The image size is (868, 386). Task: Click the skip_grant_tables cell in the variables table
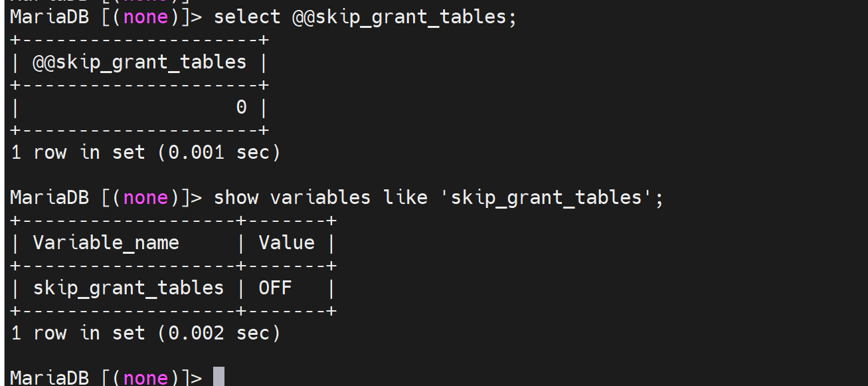click(x=128, y=288)
